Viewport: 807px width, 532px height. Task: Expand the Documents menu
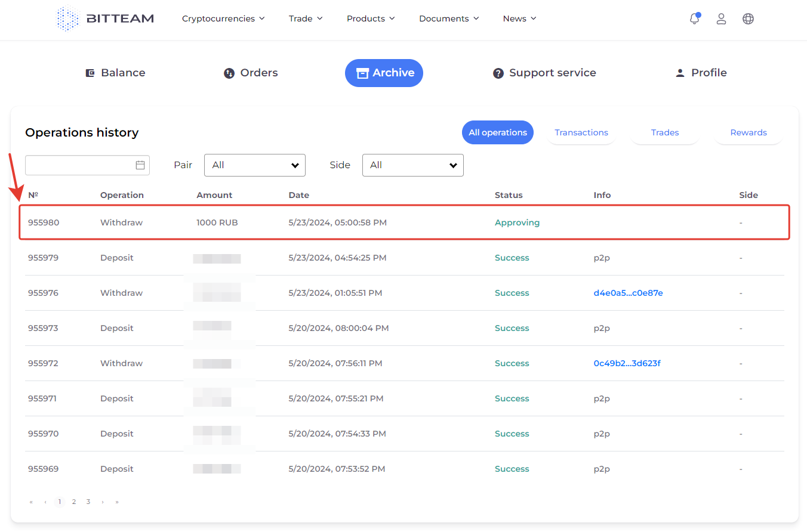449,18
